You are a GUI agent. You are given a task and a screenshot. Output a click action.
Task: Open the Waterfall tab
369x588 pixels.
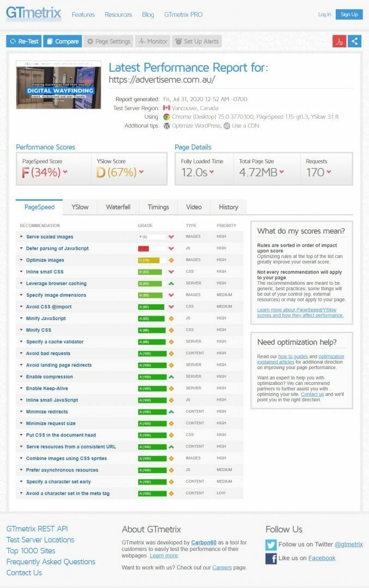(x=118, y=207)
